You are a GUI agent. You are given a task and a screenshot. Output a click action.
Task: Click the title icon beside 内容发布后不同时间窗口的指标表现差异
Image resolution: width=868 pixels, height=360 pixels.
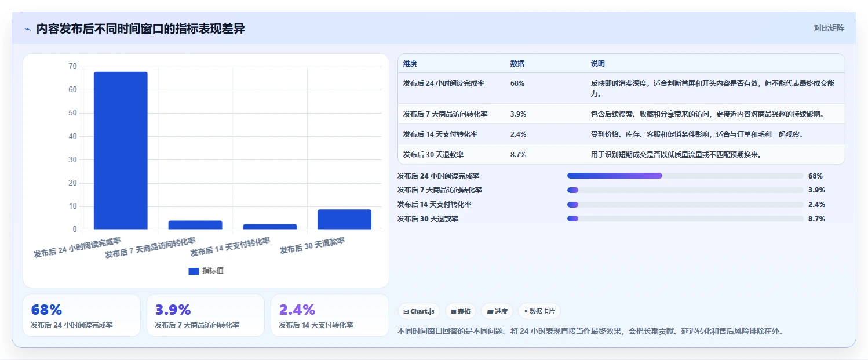[27, 29]
